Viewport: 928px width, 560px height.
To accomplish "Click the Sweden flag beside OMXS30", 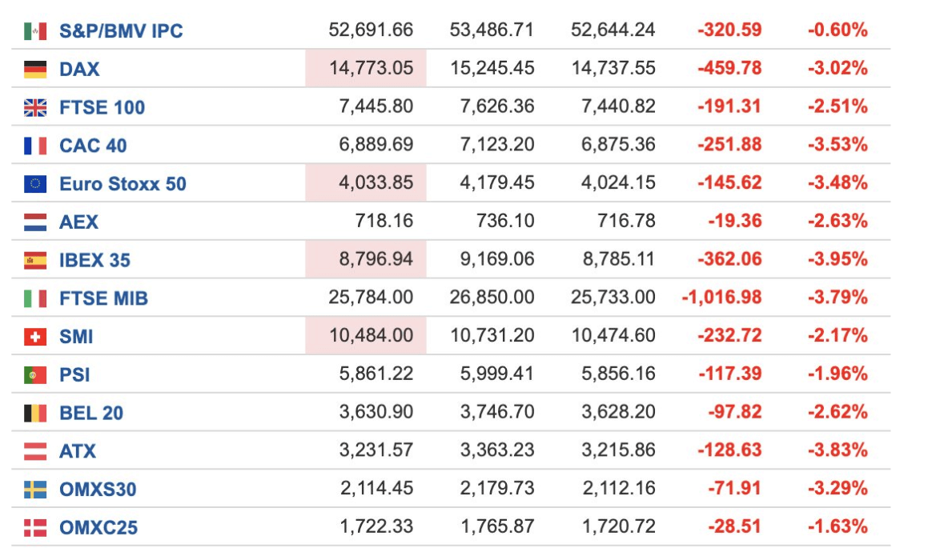I will click(x=35, y=490).
